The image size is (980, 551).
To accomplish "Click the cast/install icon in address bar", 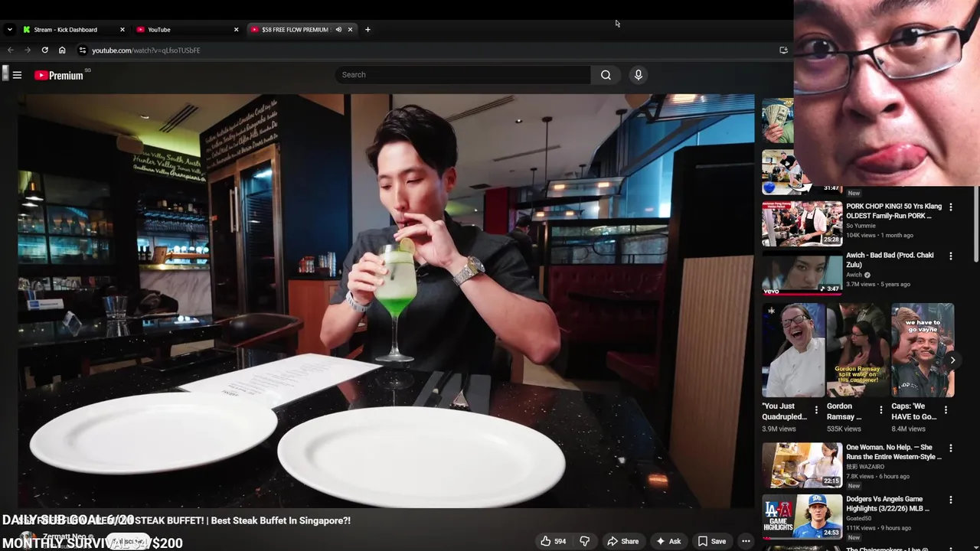I will (783, 51).
